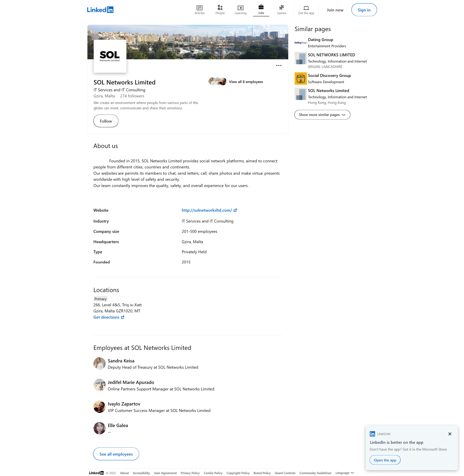Open the Dating Group logo
The image size is (464, 476).
[x=301, y=43]
